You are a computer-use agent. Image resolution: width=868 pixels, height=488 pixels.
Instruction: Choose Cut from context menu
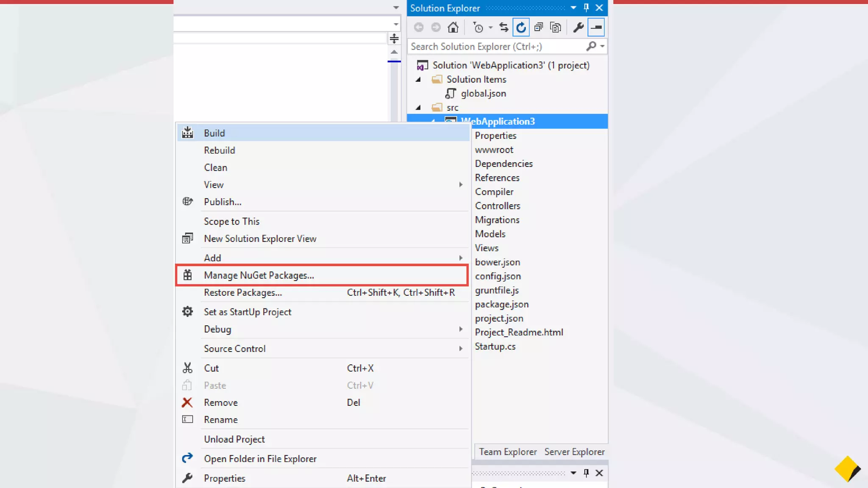[323, 368]
